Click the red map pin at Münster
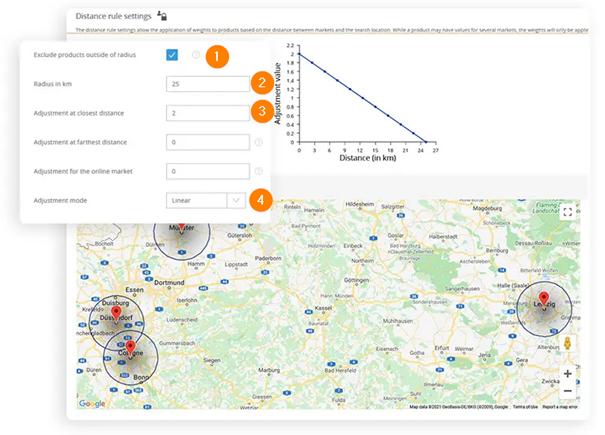This screenshot has height=435, width=605. [x=181, y=227]
